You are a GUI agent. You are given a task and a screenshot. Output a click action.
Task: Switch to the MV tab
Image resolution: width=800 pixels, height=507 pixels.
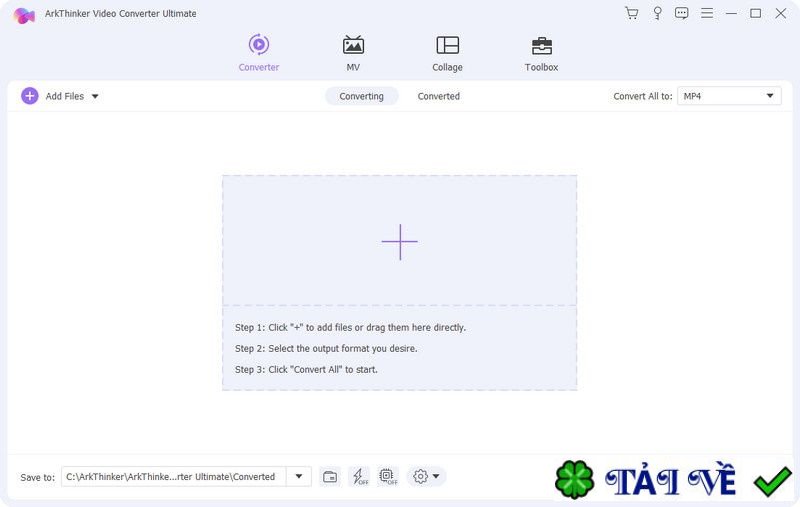tap(353, 53)
